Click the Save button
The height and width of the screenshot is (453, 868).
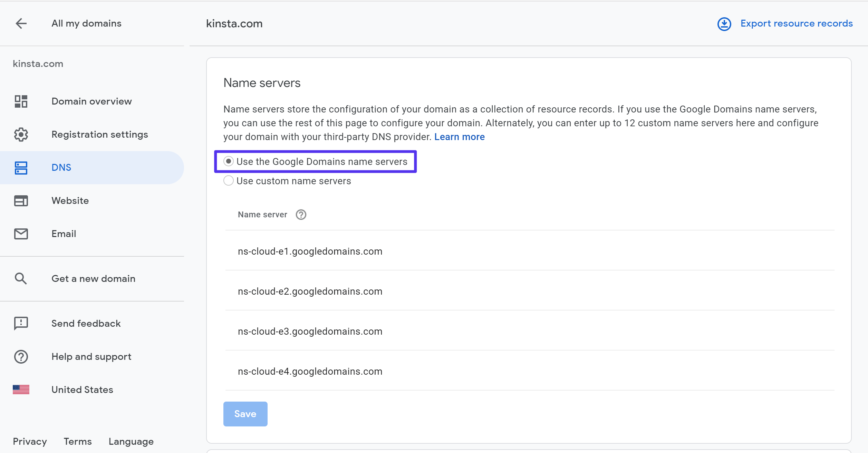[x=245, y=414]
